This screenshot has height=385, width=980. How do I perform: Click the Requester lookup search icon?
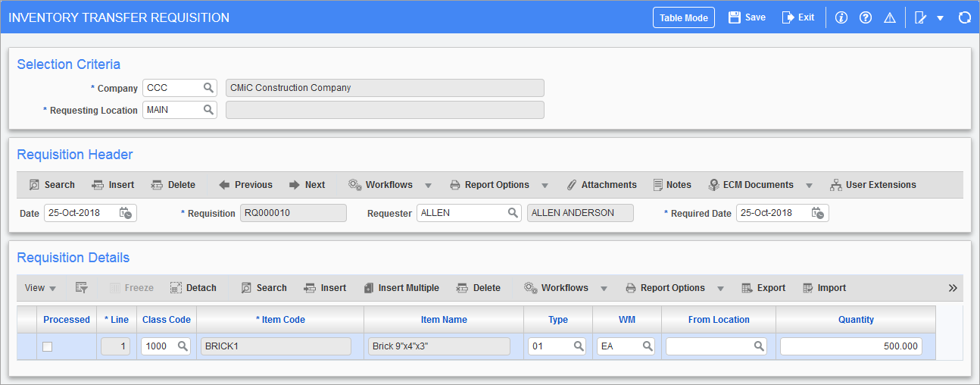tap(513, 213)
